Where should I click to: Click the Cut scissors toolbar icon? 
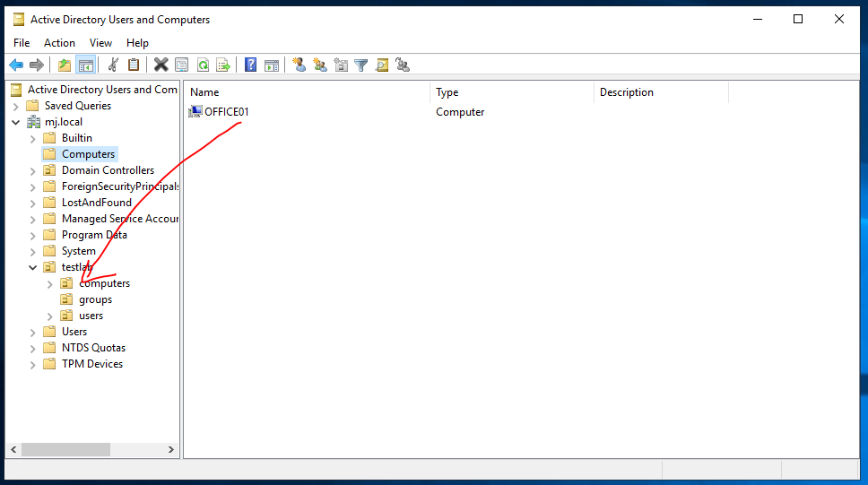(113, 65)
